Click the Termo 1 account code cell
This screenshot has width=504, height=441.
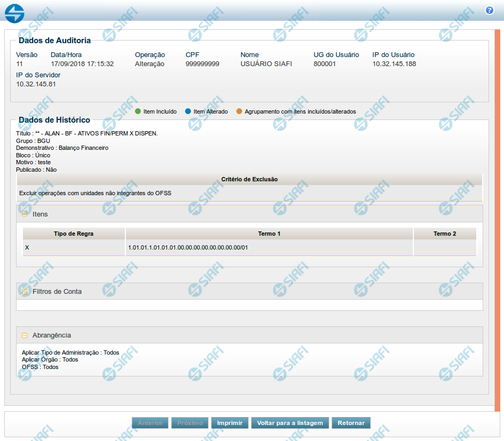(x=188, y=248)
